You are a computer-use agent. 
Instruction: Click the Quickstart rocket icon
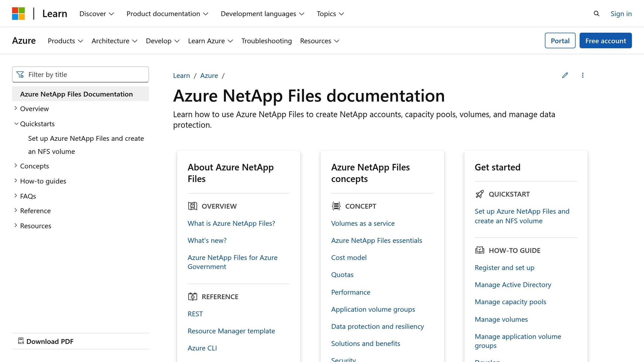point(480,194)
